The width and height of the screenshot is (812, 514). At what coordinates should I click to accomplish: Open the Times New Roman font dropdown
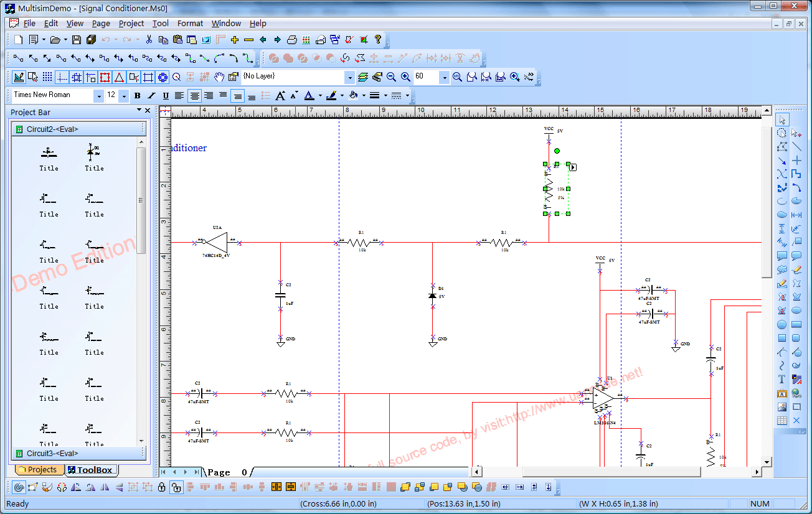pyautogui.click(x=98, y=96)
